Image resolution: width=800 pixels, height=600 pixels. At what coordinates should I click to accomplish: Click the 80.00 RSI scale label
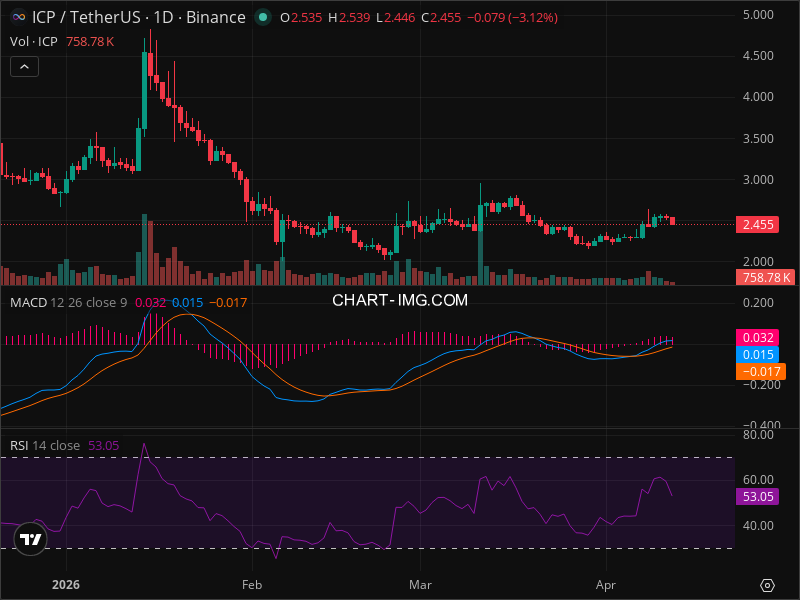pyautogui.click(x=758, y=435)
